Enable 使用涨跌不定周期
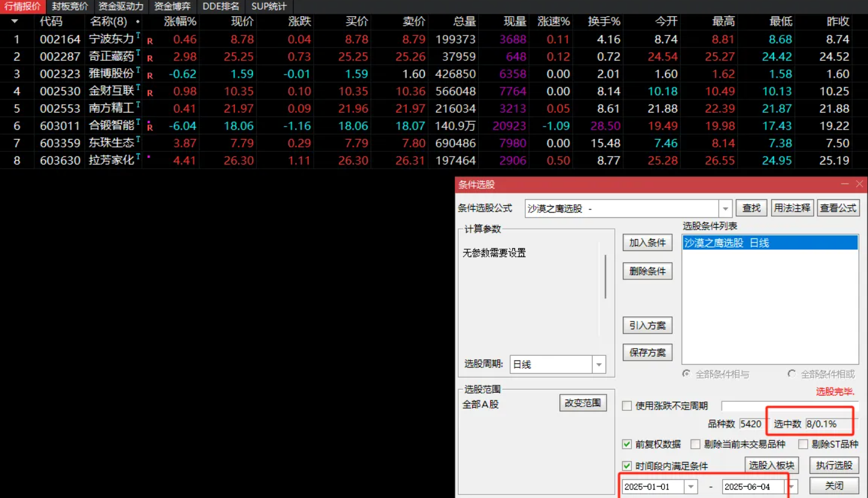Screen dimensions: 868x498 click(626, 405)
